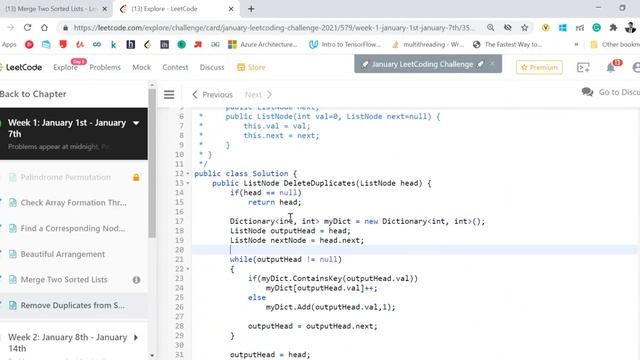Click the info icon on Merge Two Sorted Lists

click(x=136, y=280)
